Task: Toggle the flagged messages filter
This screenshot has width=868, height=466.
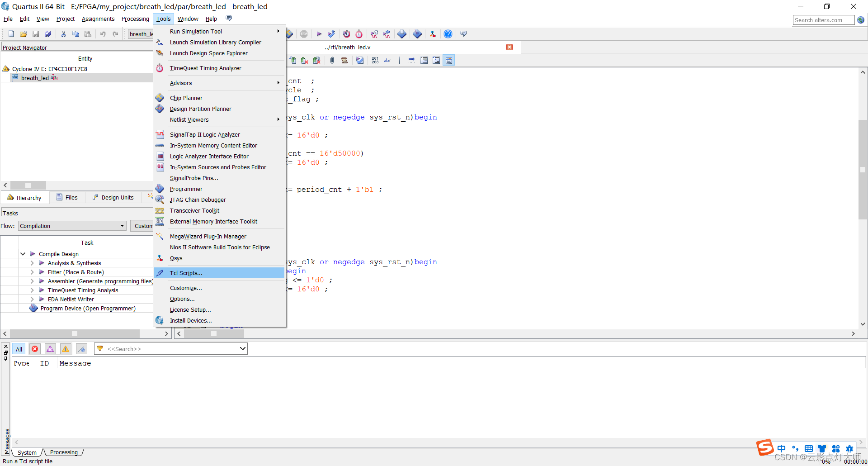Action: (x=81, y=349)
